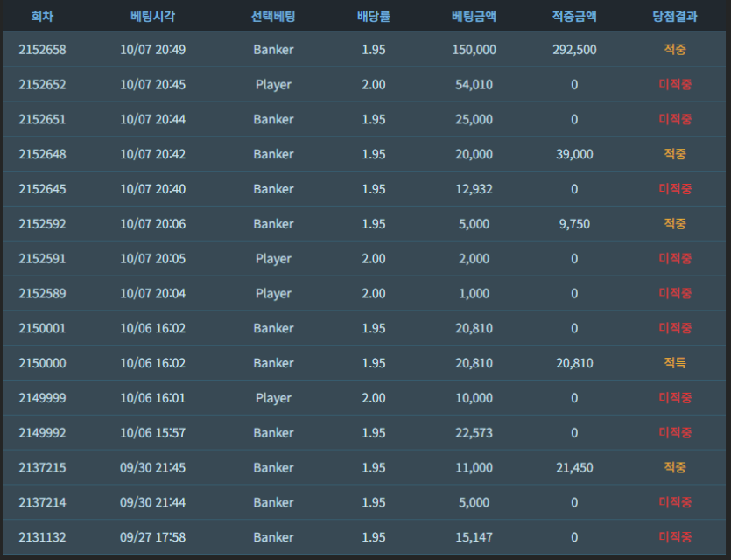
Task: Click the 미적중 result for round 2131132
Action: (675, 537)
